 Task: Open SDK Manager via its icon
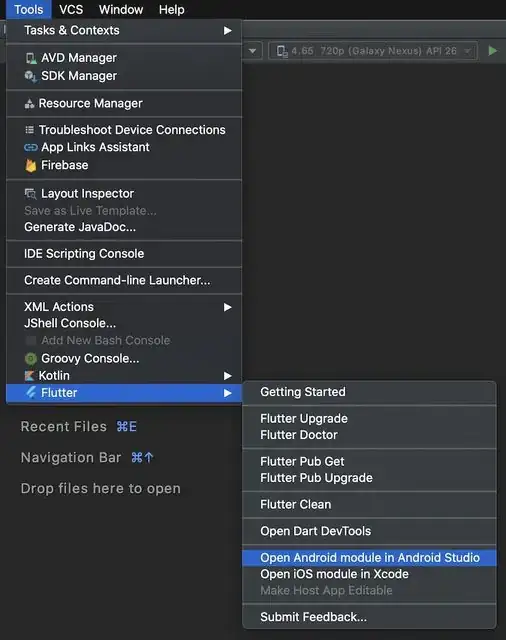(x=31, y=76)
